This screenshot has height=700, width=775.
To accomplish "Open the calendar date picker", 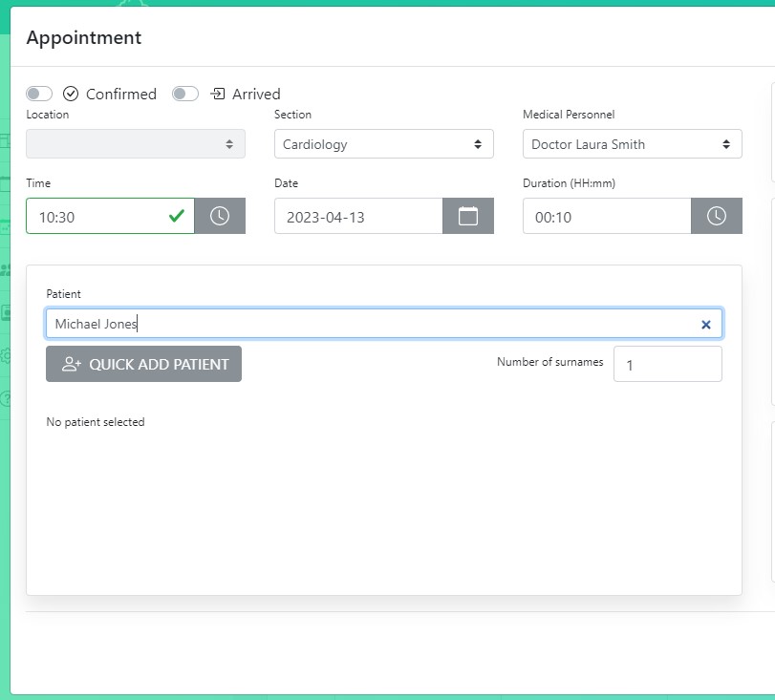I will (468, 216).
